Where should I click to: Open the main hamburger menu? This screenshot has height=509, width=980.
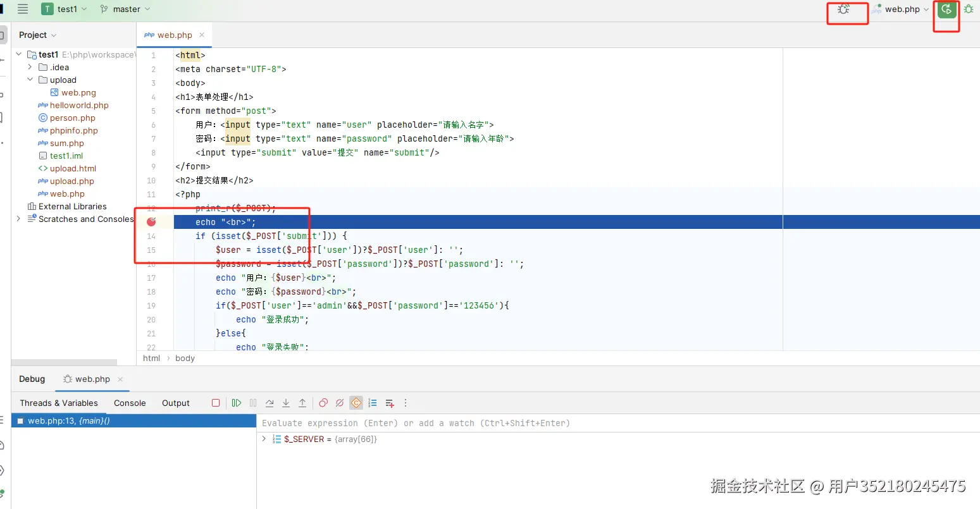pyautogui.click(x=23, y=9)
